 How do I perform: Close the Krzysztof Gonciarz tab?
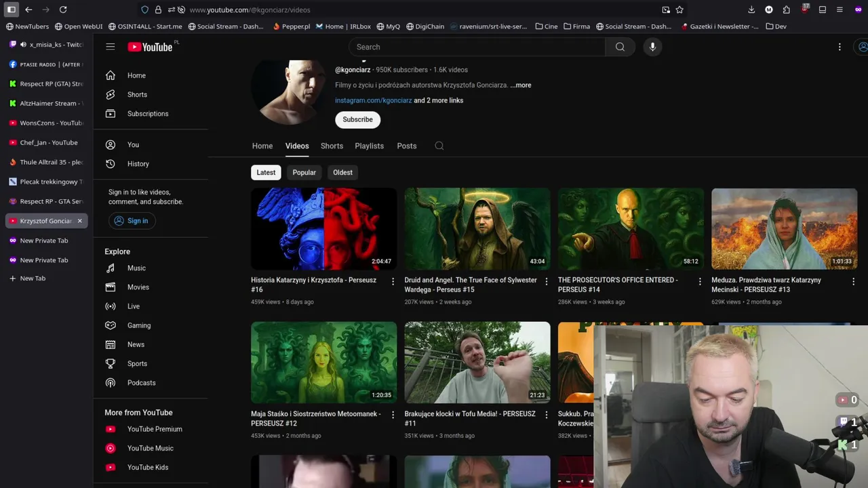tap(79, 221)
